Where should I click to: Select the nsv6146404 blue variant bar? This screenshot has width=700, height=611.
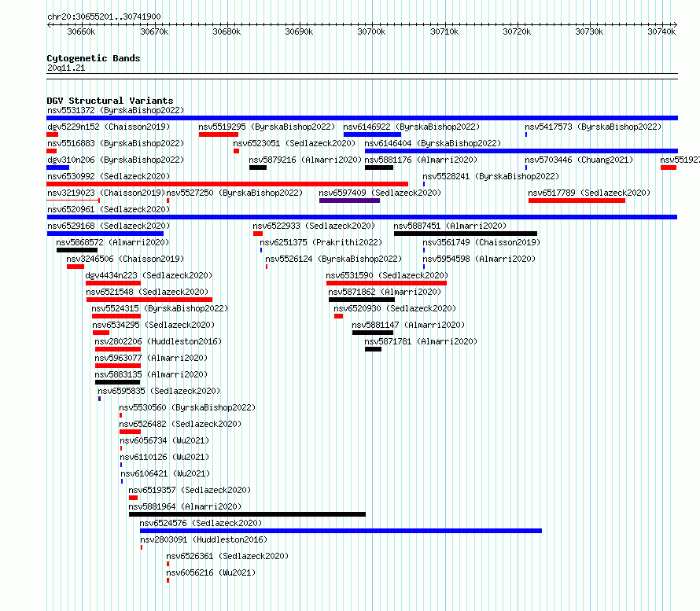tap(521, 151)
